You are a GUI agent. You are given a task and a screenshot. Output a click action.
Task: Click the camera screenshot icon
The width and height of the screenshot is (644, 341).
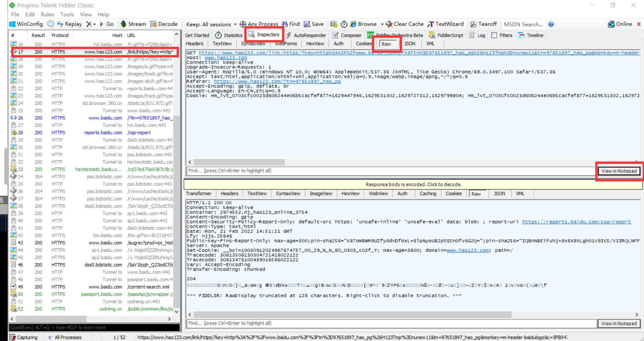[x=334, y=24]
